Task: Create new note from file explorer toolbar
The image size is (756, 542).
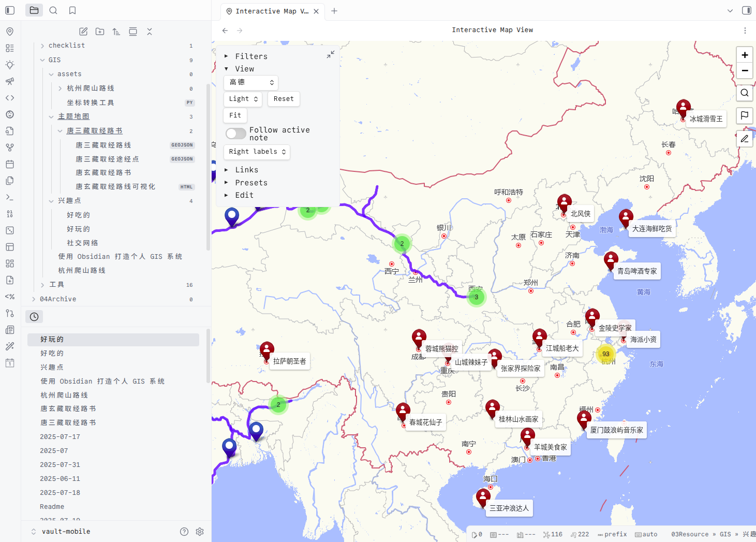Action: [83, 32]
